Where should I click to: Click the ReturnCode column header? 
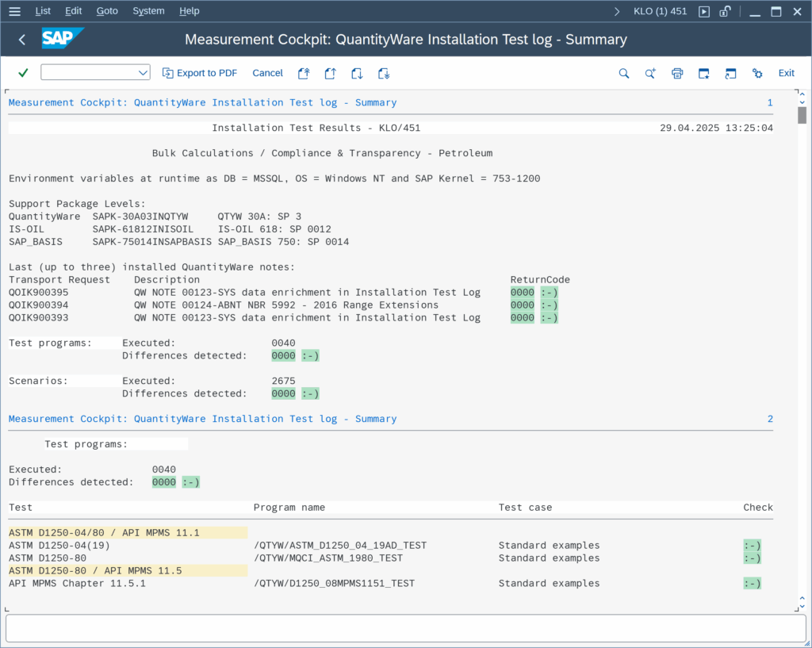tap(540, 280)
